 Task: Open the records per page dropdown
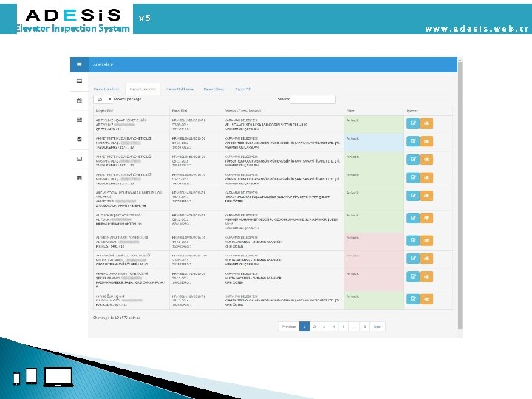tap(103, 100)
